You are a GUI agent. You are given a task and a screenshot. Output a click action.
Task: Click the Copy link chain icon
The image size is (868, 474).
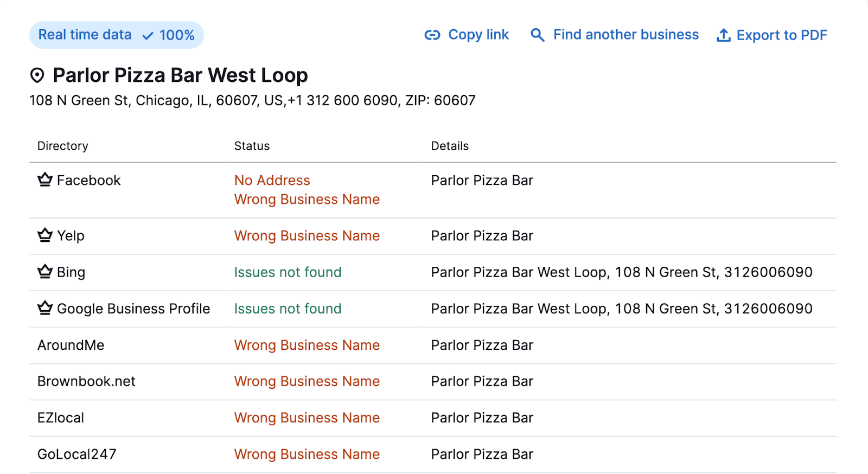(432, 35)
